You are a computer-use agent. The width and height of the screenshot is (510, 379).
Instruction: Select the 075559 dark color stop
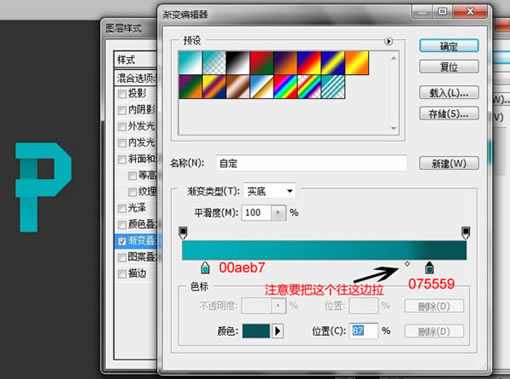[429, 268]
